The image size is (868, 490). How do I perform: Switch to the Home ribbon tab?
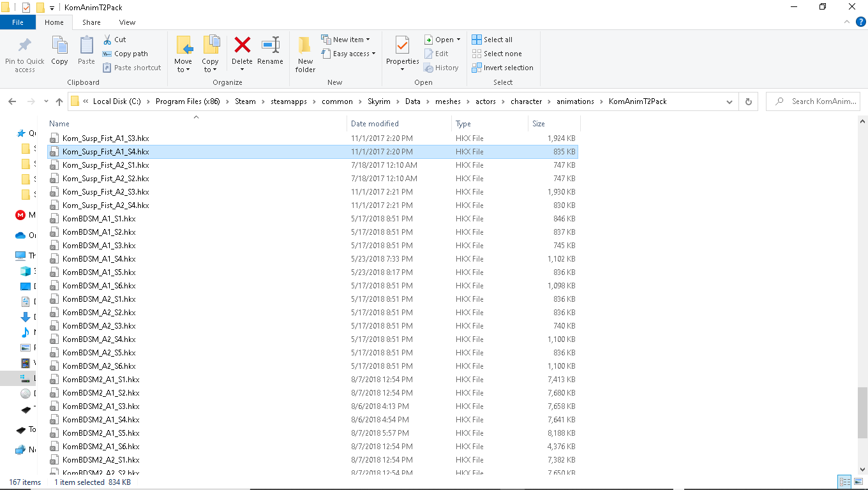pyautogui.click(x=54, y=22)
